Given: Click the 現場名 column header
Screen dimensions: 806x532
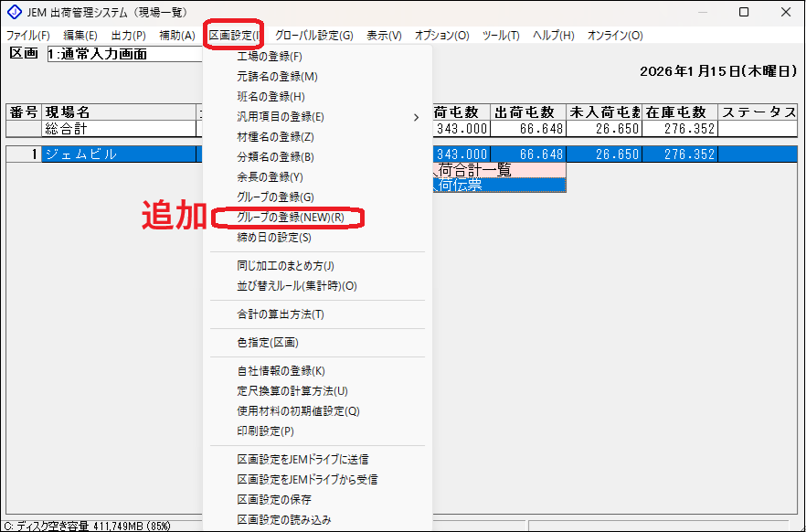Looking at the screenshot, I should point(119,112).
